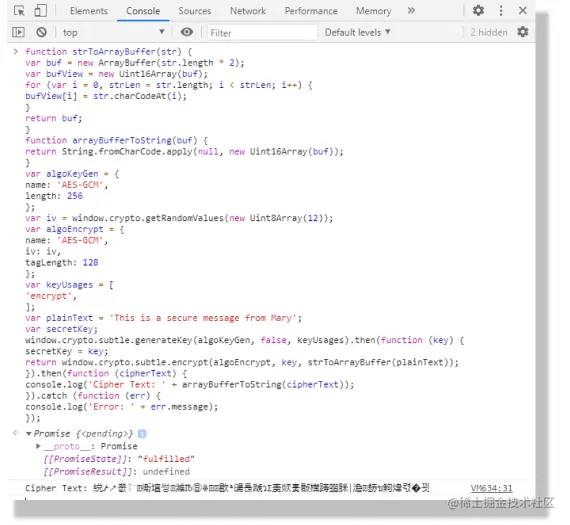Click the 'var secretKey;' line
570x525 pixels.
tap(61, 329)
